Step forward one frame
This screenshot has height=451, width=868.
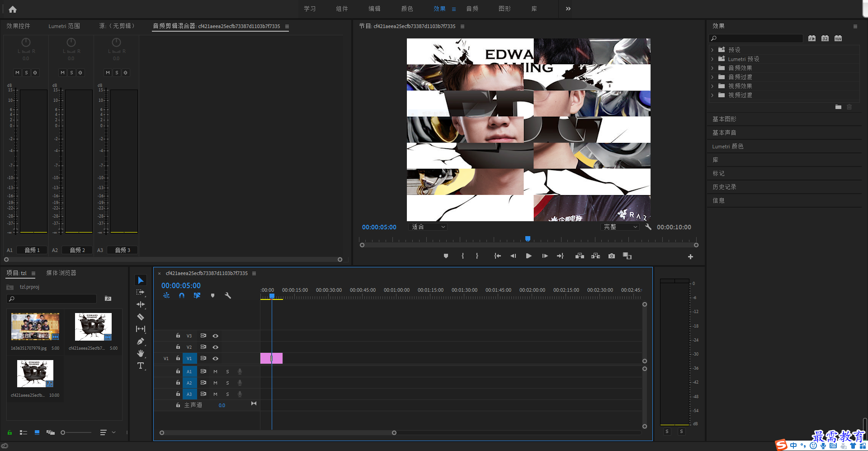tap(545, 256)
